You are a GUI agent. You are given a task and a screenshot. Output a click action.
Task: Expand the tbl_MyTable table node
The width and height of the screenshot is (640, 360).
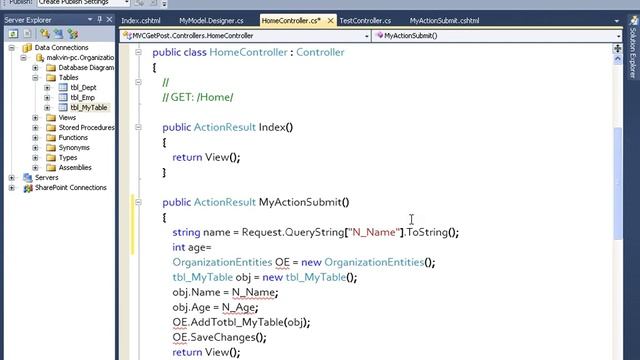[47, 108]
